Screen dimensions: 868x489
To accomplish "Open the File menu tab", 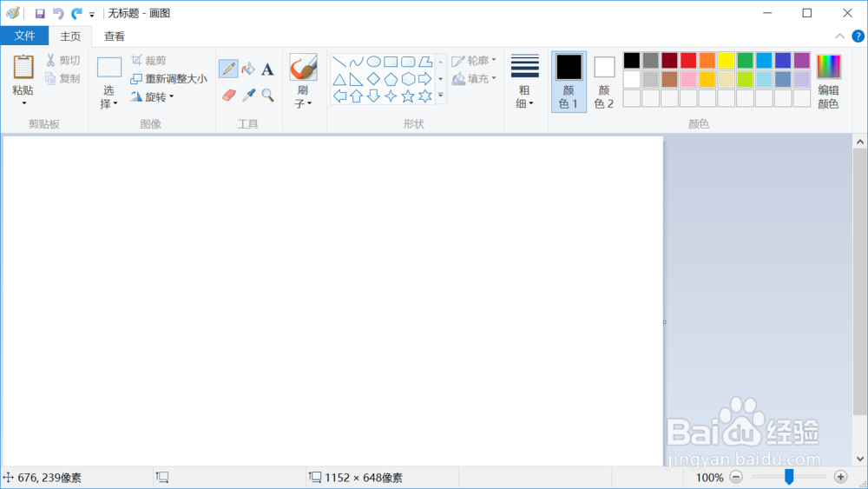I will (24, 36).
